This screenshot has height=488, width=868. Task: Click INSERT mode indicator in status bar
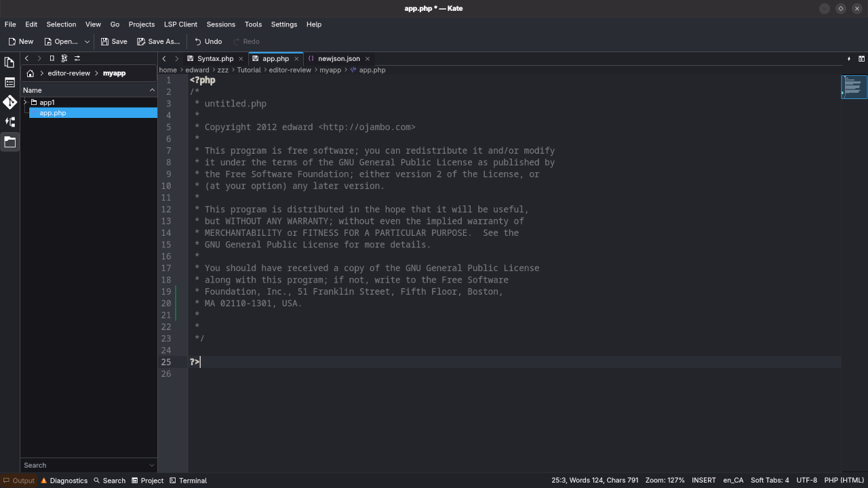pos(703,481)
